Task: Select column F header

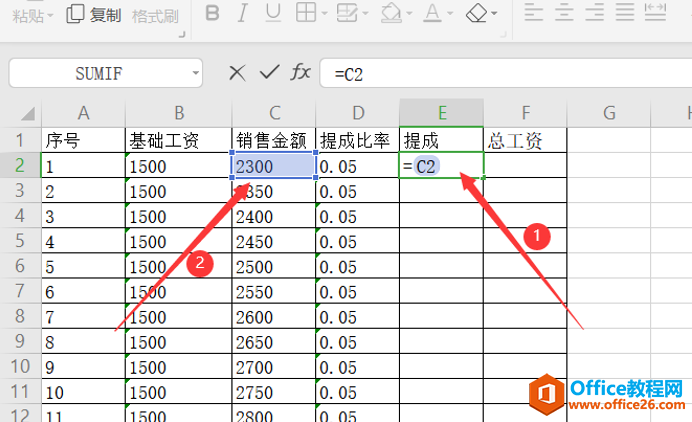Action: coord(525,113)
